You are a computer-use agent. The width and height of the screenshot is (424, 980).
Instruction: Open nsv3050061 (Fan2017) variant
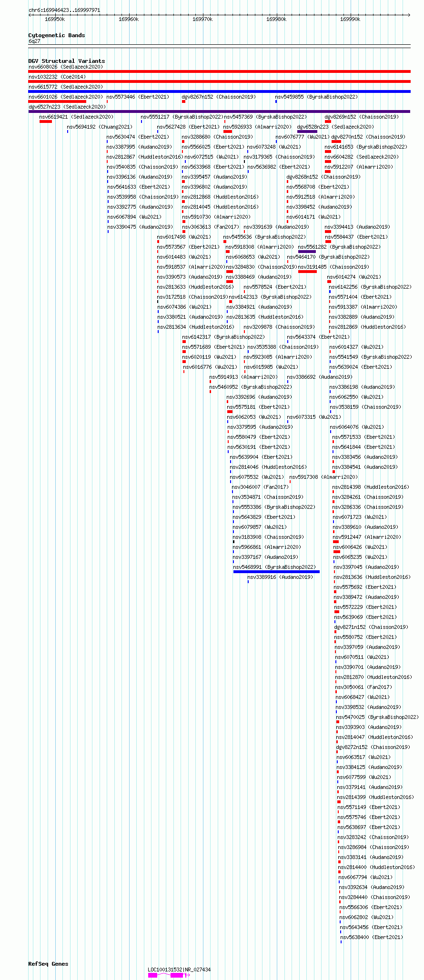363,687
